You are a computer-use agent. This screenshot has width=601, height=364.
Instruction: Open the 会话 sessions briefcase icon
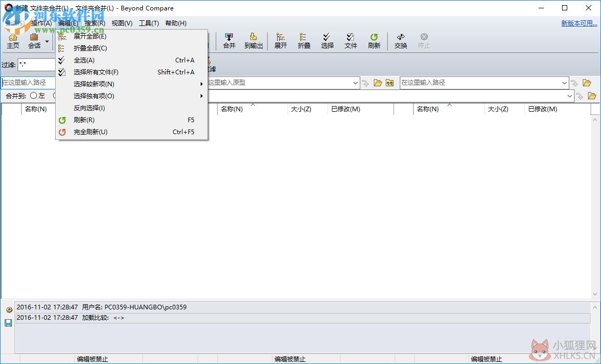[x=34, y=41]
